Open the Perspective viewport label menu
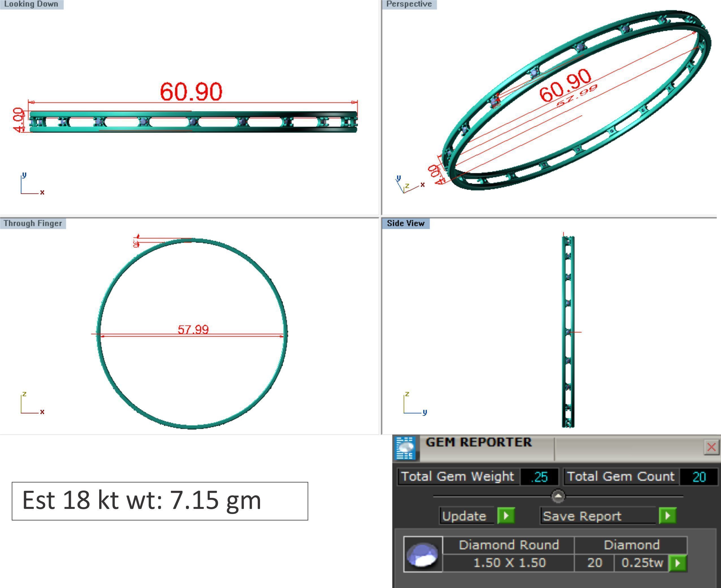The width and height of the screenshot is (721, 588). [409, 4]
